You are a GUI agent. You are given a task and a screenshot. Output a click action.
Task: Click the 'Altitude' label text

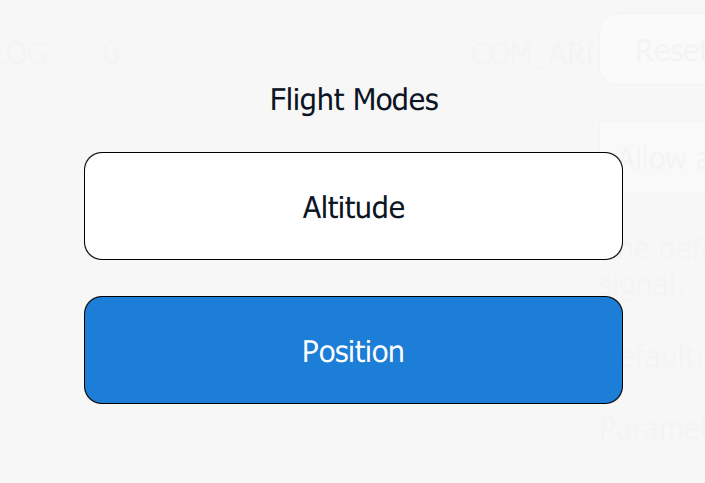(353, 208)
